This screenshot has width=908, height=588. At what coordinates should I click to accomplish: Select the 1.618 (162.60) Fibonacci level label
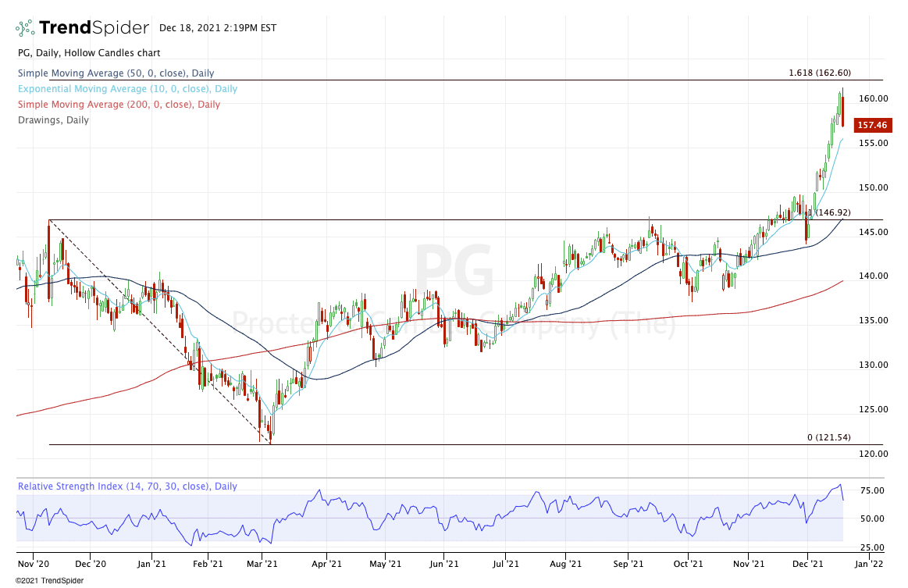(820, 73)
